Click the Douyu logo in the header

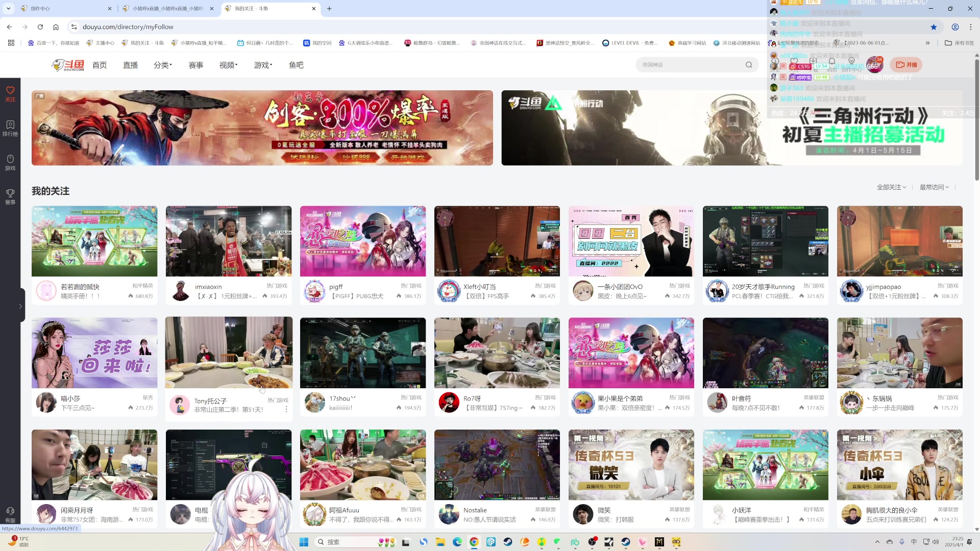[x=68, y=65]
